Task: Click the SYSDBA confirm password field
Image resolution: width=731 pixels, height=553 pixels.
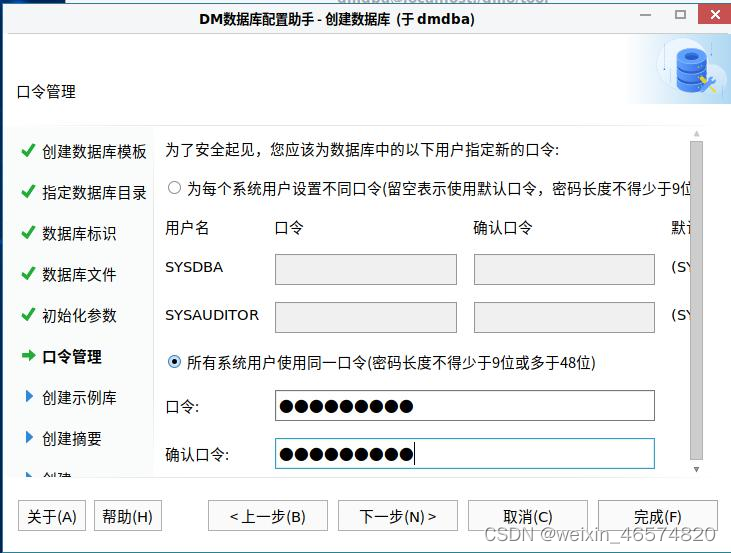Action: tap(564, 269)
